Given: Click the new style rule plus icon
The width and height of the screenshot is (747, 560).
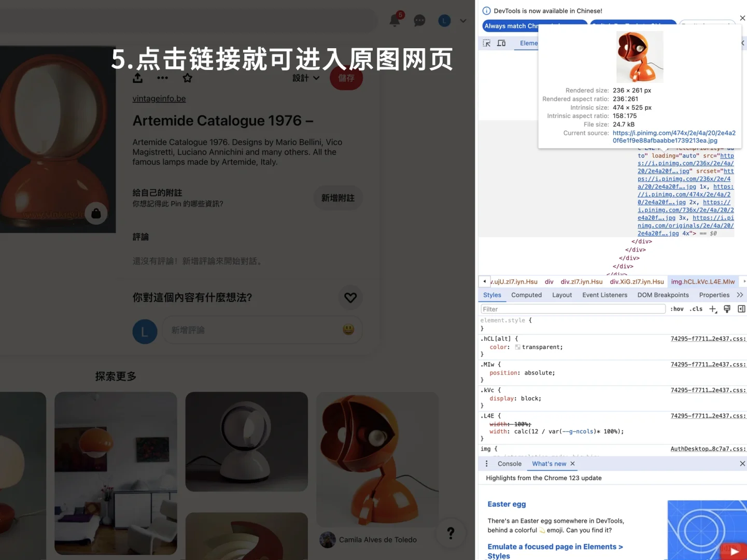Looking at the screenshot, I should [x=713, y=309].
